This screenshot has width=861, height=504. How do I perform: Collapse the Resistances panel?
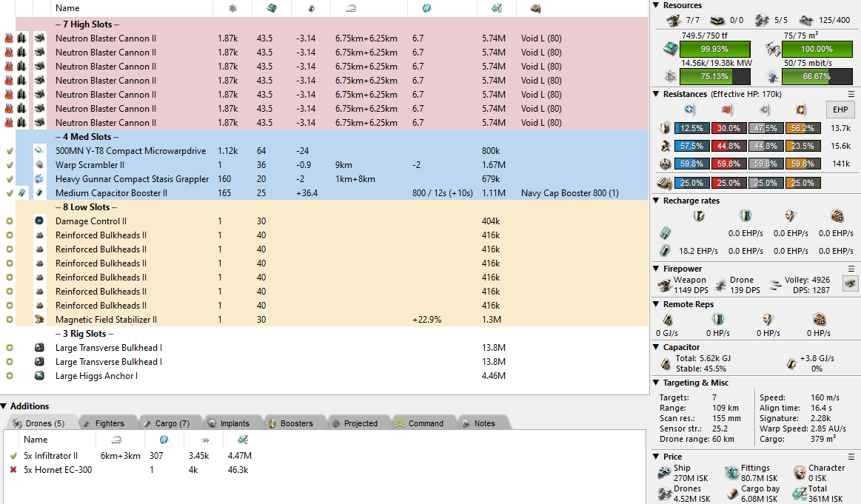click(x=657, y=94)
